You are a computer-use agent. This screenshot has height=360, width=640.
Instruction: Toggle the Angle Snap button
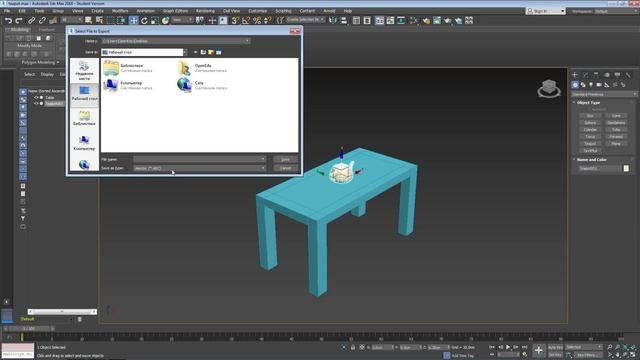246,20
